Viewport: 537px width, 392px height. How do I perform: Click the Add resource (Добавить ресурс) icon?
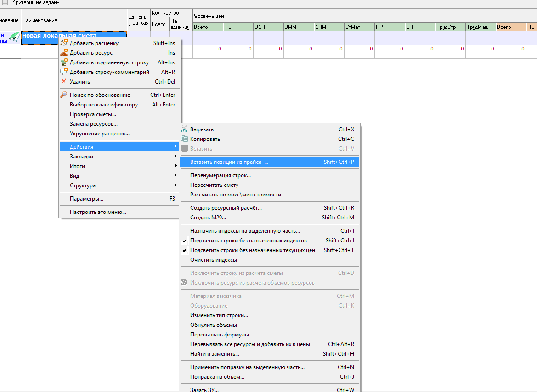(x=64, y=53)
